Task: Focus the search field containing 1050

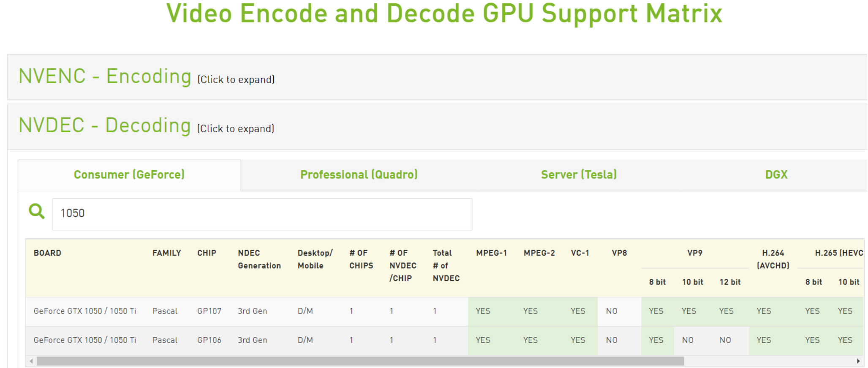Action: [262, 214]
